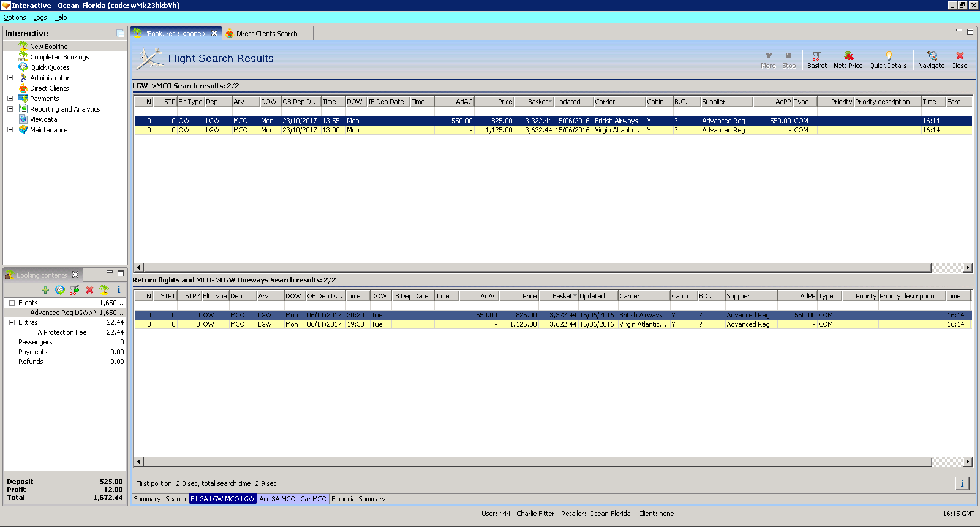The image size is (980, 527).
Task: Open the Basket toolbar button
Action: pyautogui.click(x=816, y=59)
